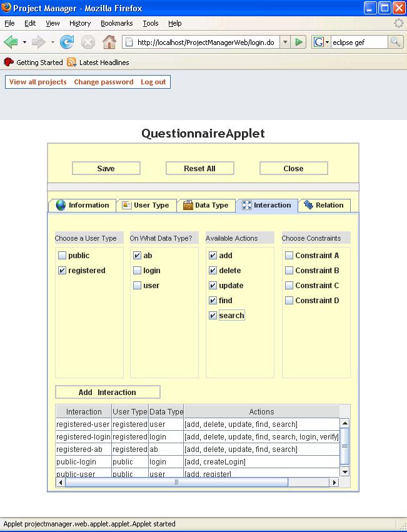
Task: Click the eclipse gef search field
Action: 359,42
